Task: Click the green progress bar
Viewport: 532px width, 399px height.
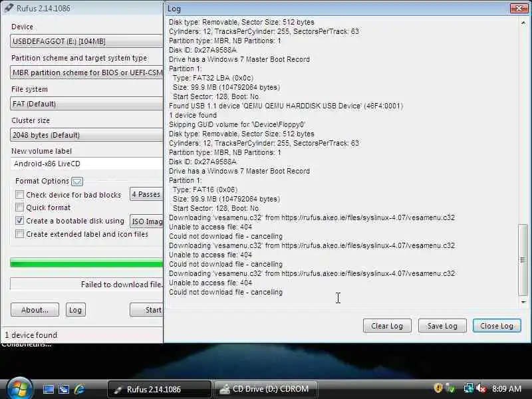Action: point(86,263)
